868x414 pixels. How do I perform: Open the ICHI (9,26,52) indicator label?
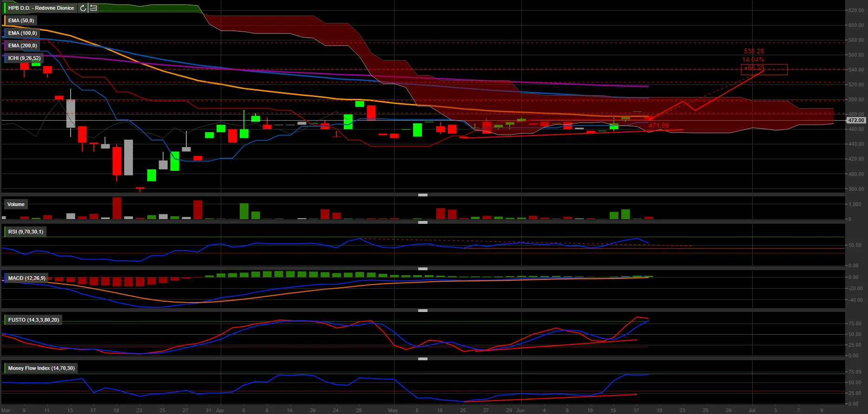pos(24,58)
